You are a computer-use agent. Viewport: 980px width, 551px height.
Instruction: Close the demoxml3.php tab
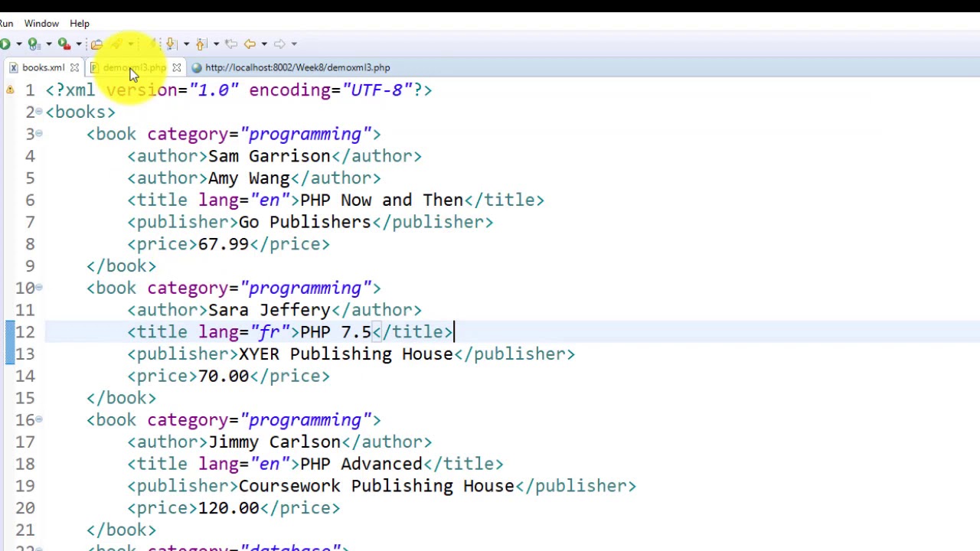click(177, 67)
